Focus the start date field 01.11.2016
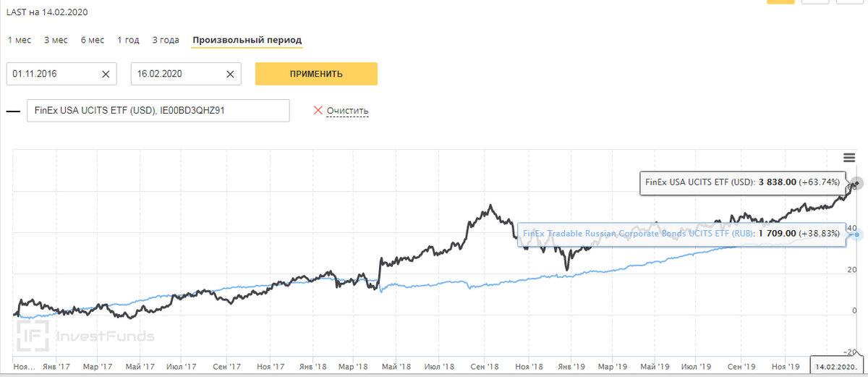This screenshot has width=868, height=377. click(61, 74)
